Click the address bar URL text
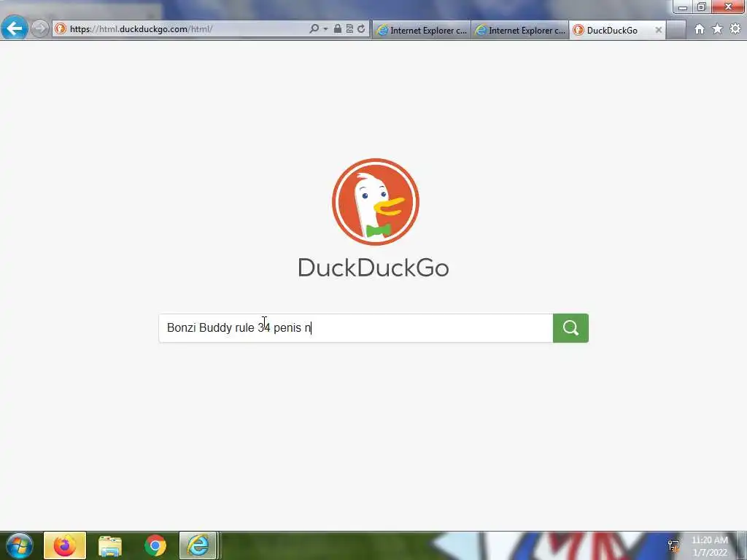This screenshot has height=560, width=747. click(141, 29)
